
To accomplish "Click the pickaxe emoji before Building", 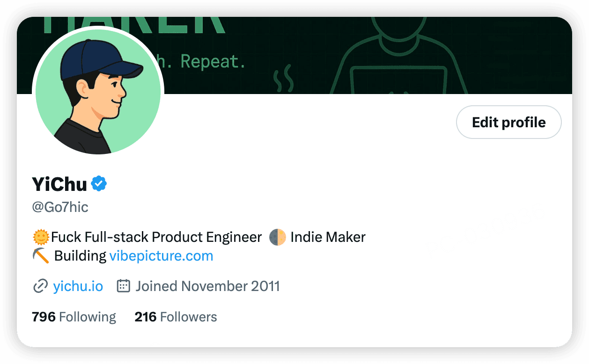I will click(x=41, y=255).
